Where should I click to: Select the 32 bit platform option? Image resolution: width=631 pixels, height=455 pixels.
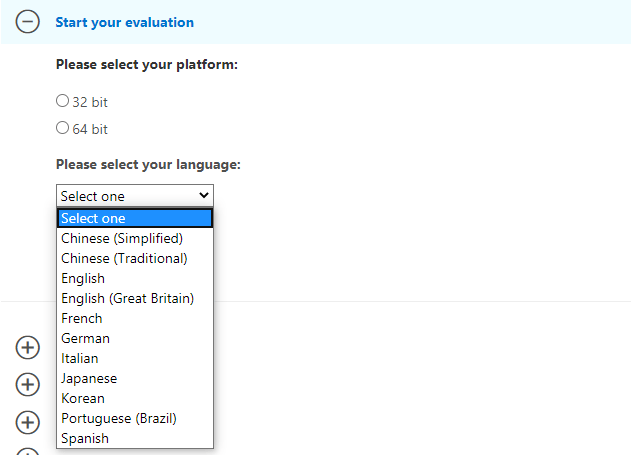coord(63,101)
